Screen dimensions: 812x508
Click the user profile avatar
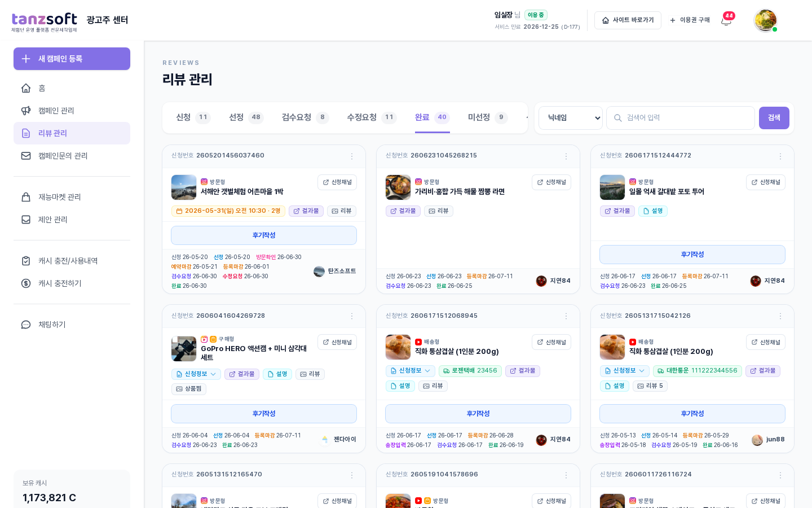[765, 20]
